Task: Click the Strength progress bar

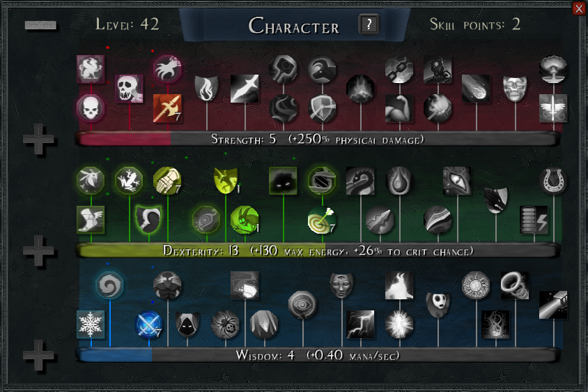Action: tap(317, 139)
